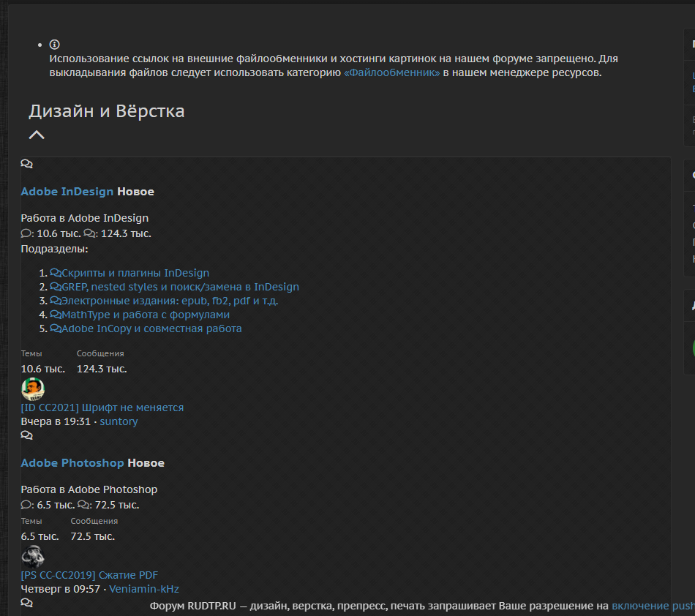Click 72.5 тыс. under Сообщения column
Screen dimensions: 695x616
click(x=93, y=536)
